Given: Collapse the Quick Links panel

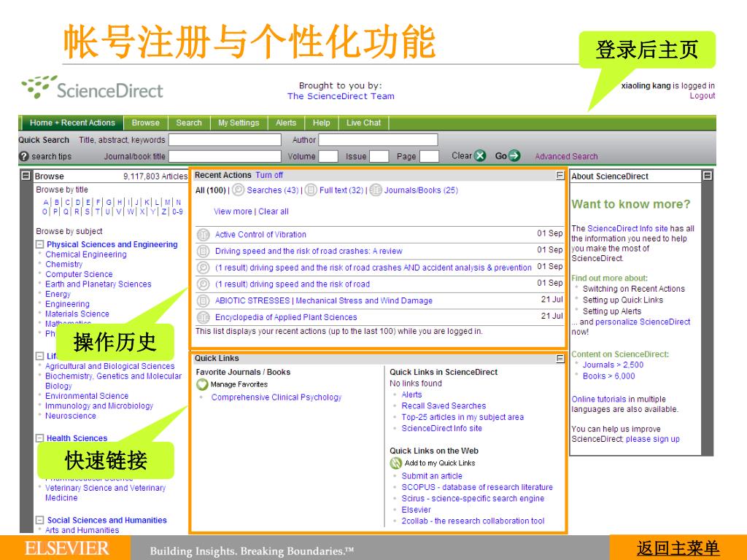Looking at the screenshot, I should (x=560, y=359).
